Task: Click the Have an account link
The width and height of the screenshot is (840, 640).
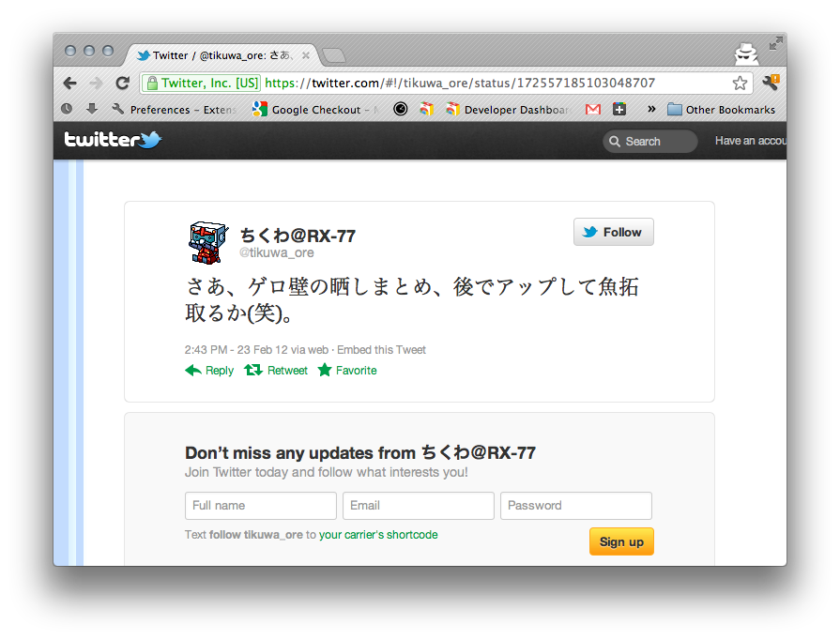Action: [x=751, y=141]
